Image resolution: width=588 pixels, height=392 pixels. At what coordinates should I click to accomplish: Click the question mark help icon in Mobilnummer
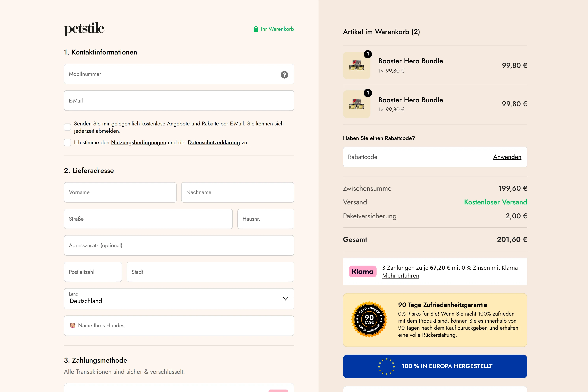coord(284,74)
